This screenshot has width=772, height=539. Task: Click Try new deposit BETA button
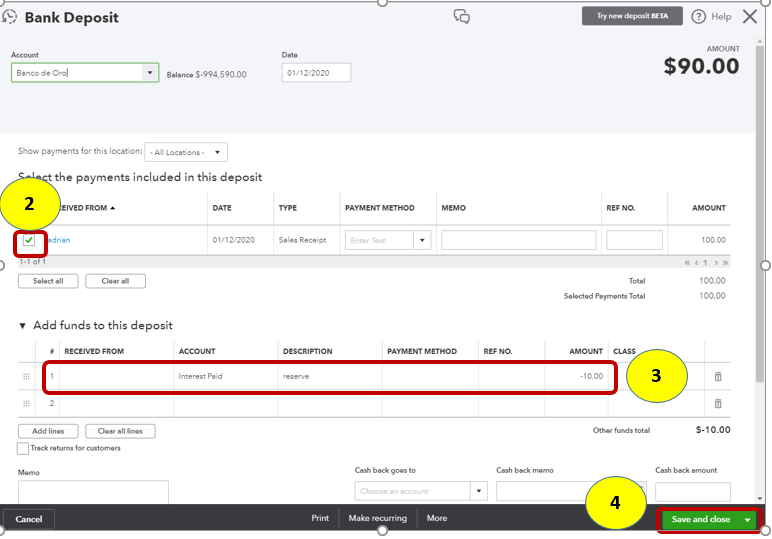click(x=632, y=16)
